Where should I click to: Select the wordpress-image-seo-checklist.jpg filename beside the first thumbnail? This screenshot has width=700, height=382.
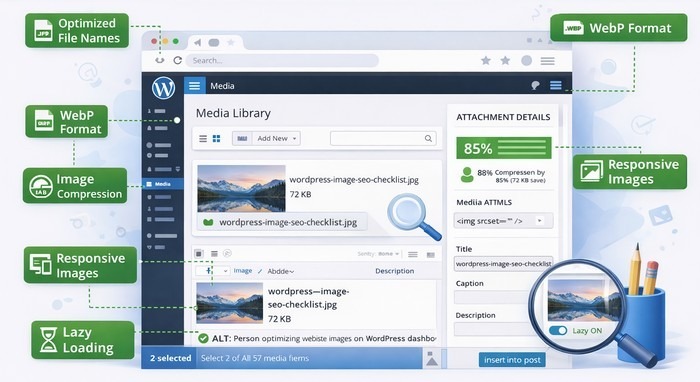pyautogui.click(x=354, y=180)
